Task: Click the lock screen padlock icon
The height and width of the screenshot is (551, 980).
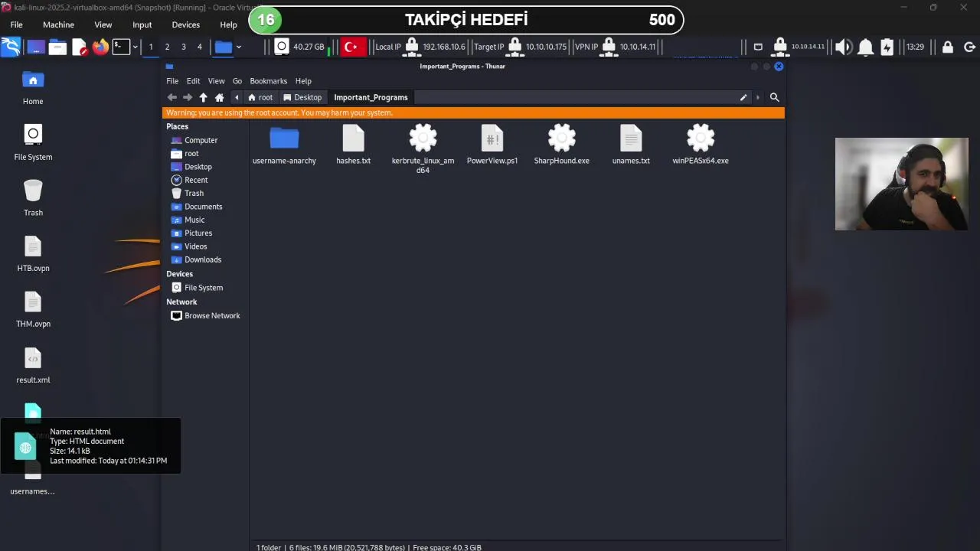Action: click(948, 47)
